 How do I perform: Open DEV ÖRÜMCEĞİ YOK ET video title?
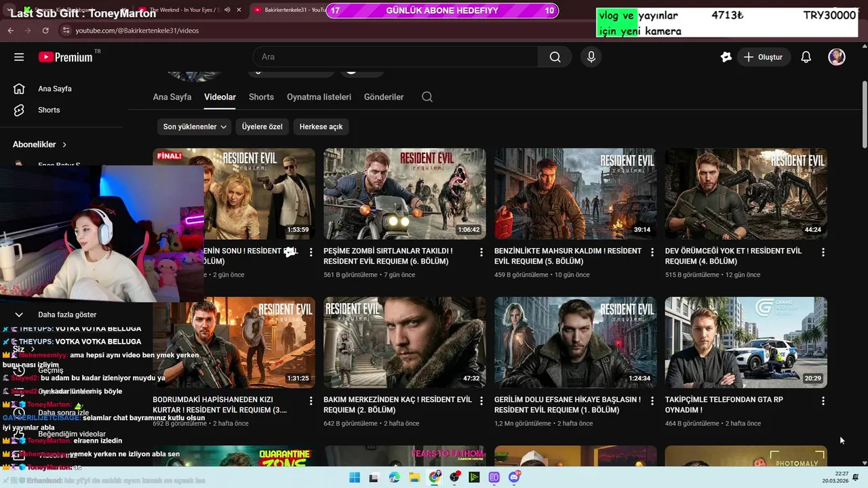click(x=734, y=256)
